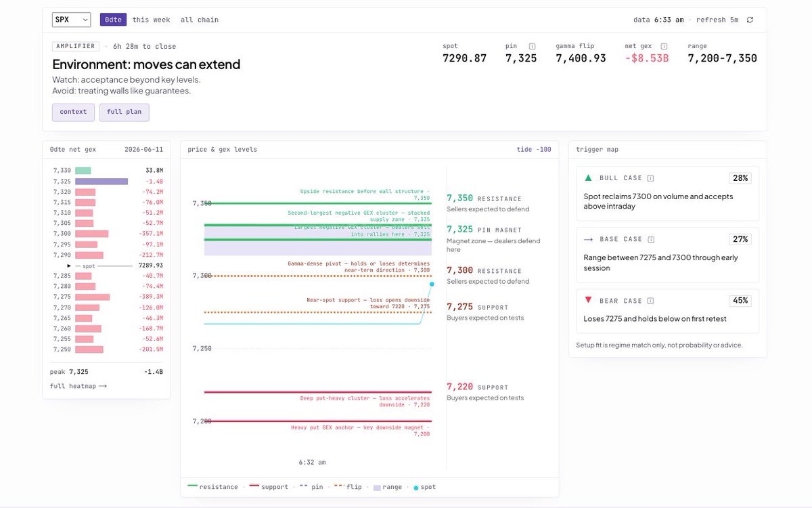The image size is (812, 508).
Task: Click the Bear Case info icon
Action: 650,301
